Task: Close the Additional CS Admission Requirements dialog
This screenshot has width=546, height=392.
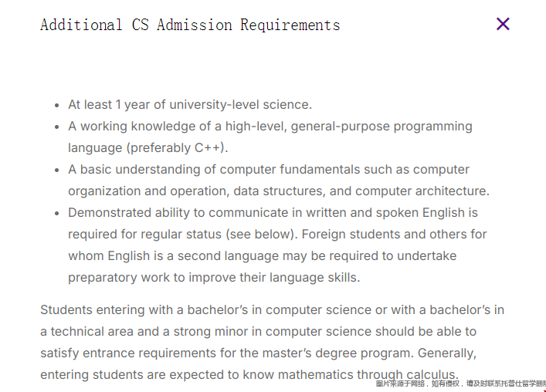Action: (x=503, y=25)
